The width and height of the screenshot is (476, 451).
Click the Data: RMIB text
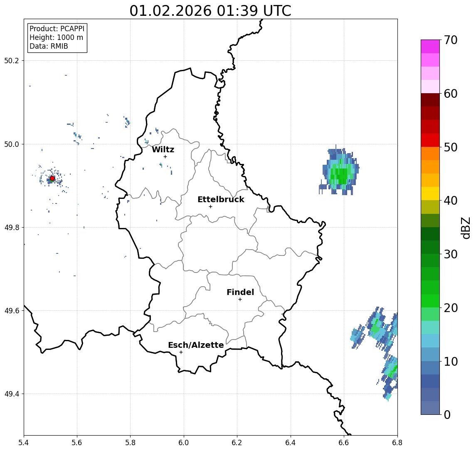[49, 46]
